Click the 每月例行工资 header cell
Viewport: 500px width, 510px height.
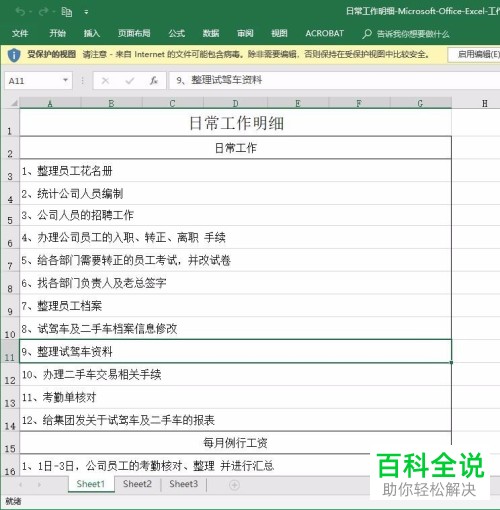pyautogui.click(x=235, y=443)
